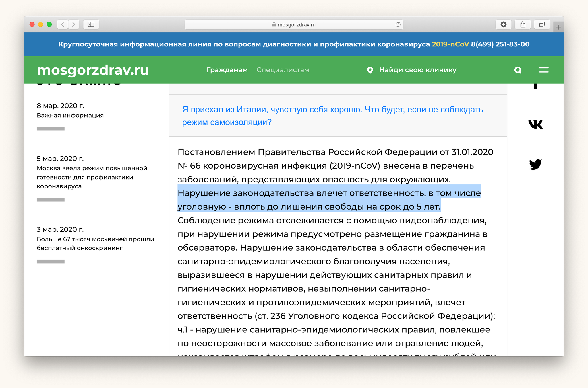
Task: Open Найди свою клинику link
Action: coord(417,70)
